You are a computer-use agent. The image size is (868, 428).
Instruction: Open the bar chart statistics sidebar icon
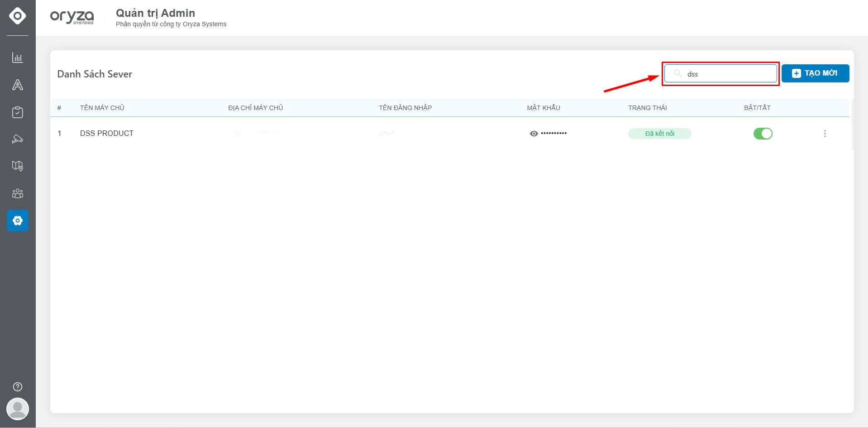tap(17, 58)
